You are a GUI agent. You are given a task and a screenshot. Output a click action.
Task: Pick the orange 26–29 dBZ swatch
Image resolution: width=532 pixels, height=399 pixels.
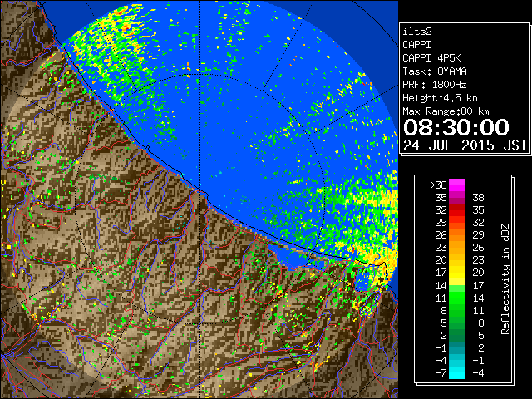pyautogui.click(x=457, y=235)
